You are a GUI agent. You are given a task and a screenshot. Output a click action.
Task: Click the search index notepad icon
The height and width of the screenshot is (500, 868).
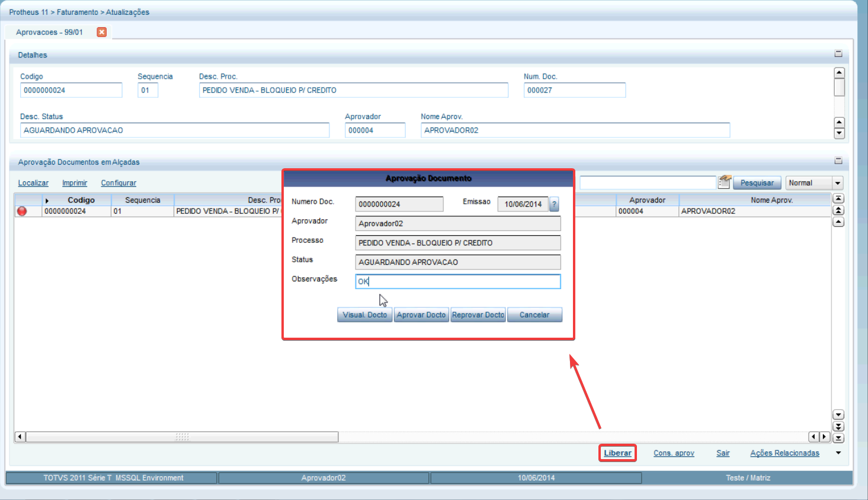(x=724, y=182)
